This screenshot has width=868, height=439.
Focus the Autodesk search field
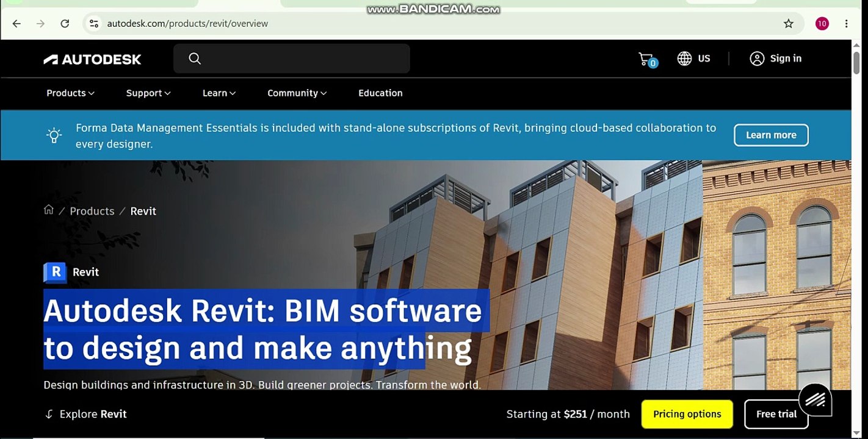[292, 59]
